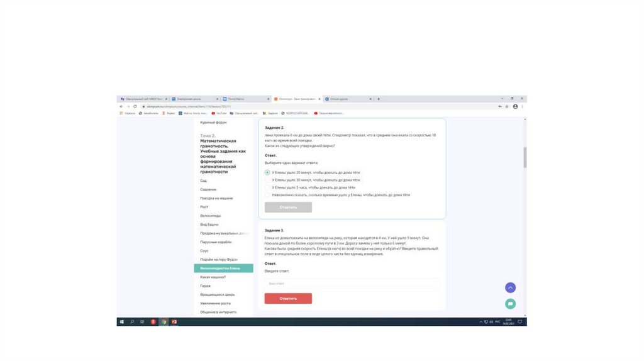The width and height of the screenshot is (644, 361).
Task: Open the Подъём на гору Фудзи lesson
Action: [218, 260]
